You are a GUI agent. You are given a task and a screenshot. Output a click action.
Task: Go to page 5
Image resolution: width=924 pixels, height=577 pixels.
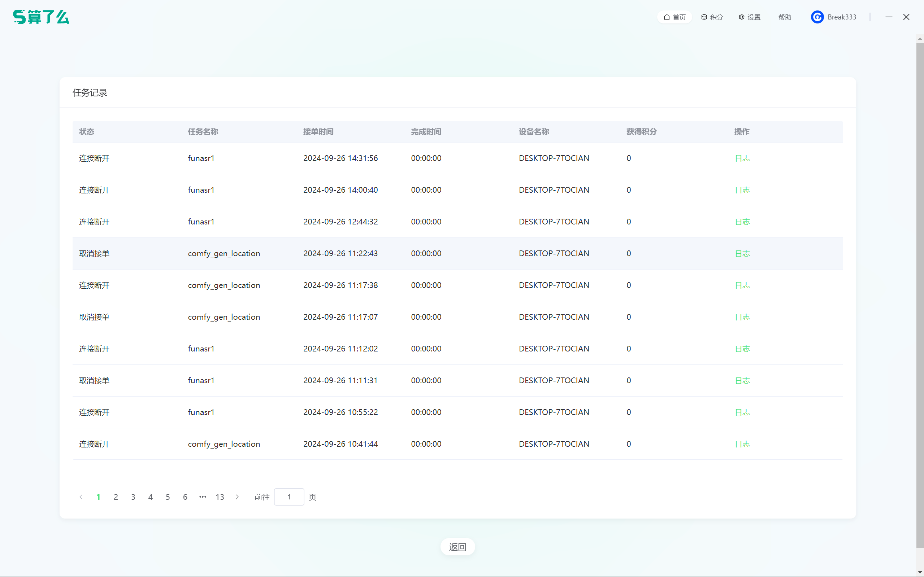coord(168,497)
